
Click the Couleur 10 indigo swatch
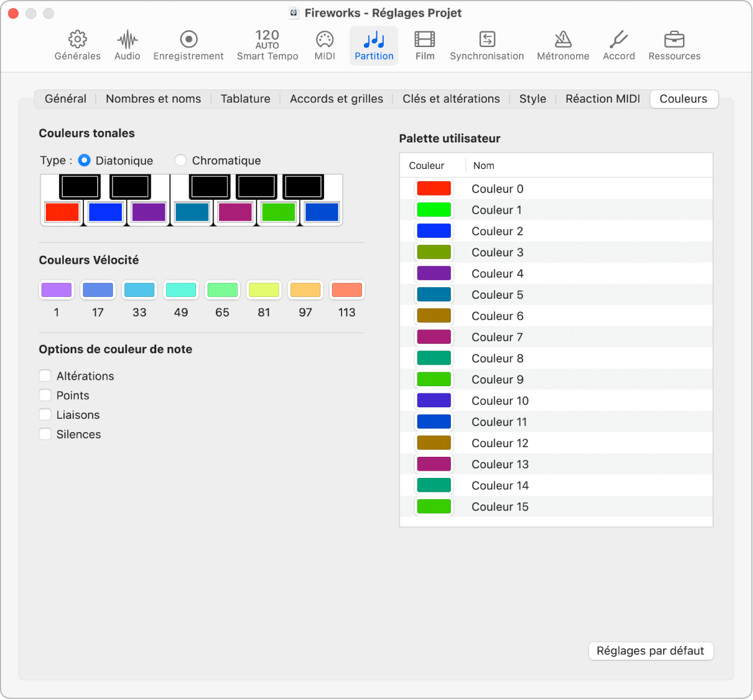coord(434,401)
